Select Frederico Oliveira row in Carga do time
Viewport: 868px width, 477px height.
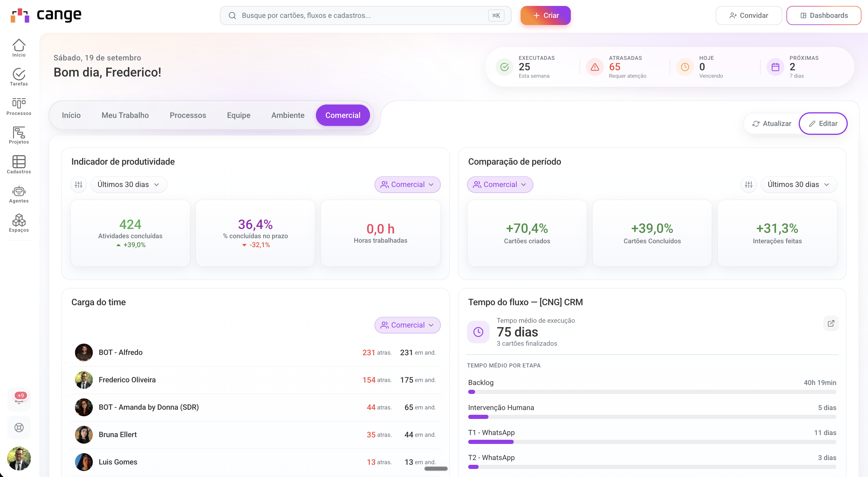point(256,380)
